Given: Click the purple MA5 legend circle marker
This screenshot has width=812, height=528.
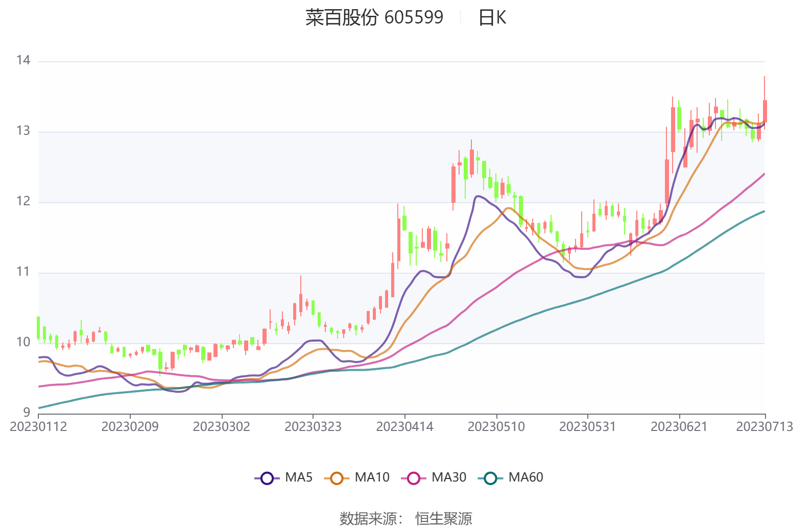Looking at the screenshot, I should [267, 478].
